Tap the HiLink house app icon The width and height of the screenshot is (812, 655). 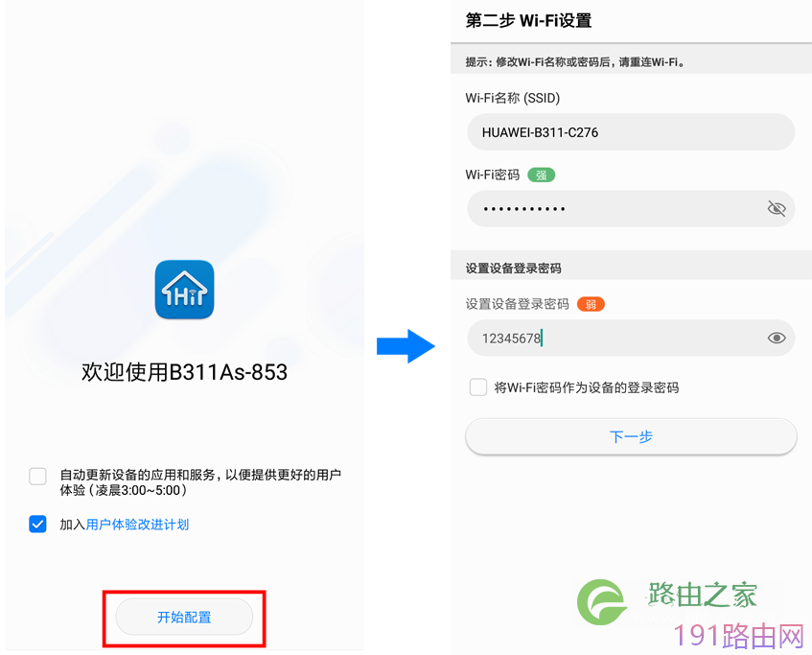pyautogui.click(x=184, y=290)
